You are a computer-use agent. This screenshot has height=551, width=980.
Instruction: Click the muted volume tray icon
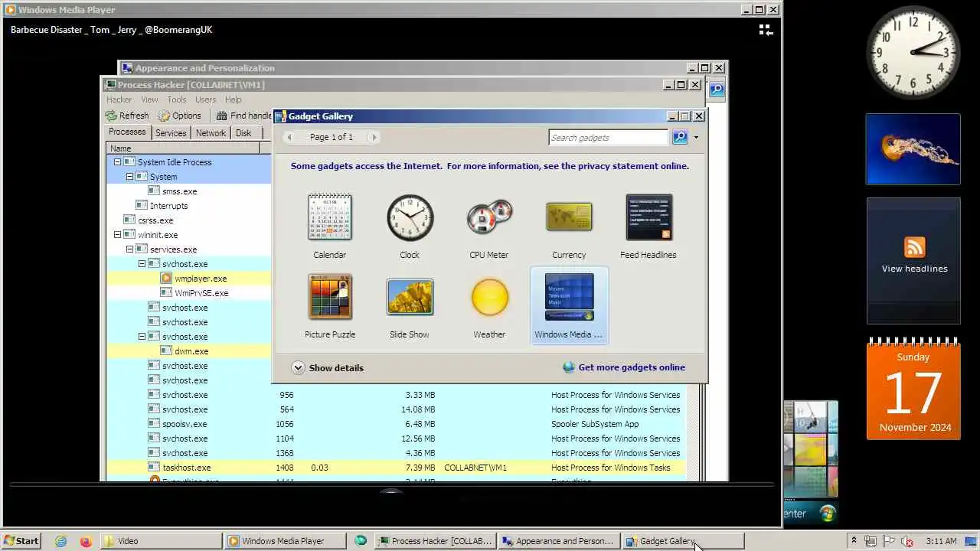point(907,541)
